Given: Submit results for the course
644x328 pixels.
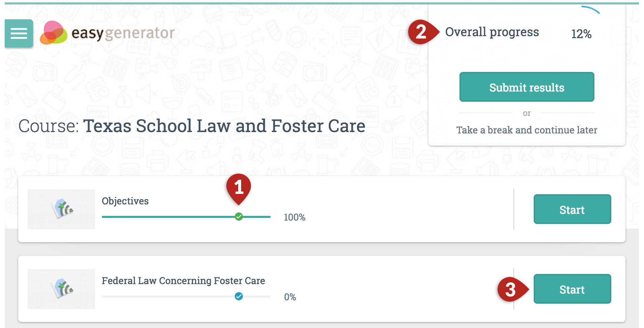Looking at the screenshot, I should pos(527,87).
